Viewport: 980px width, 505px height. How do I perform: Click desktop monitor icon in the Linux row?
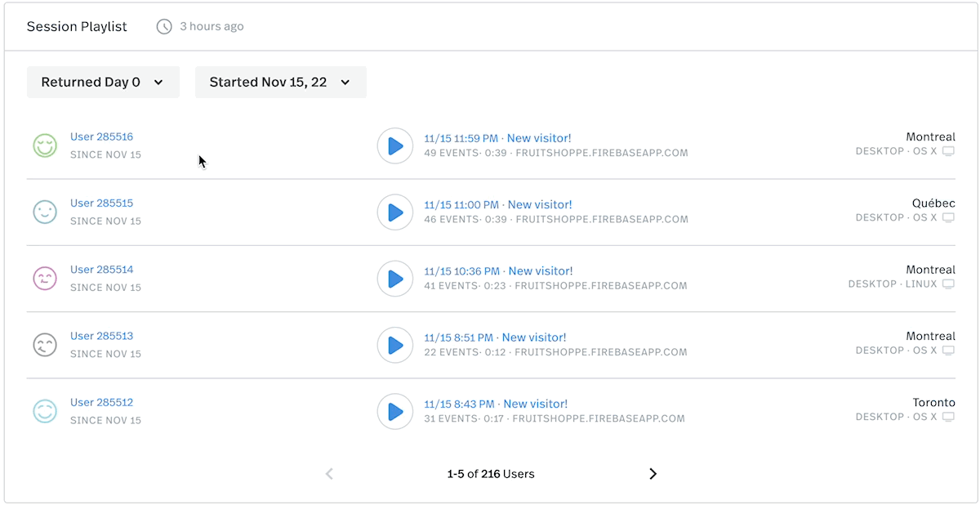948,284
